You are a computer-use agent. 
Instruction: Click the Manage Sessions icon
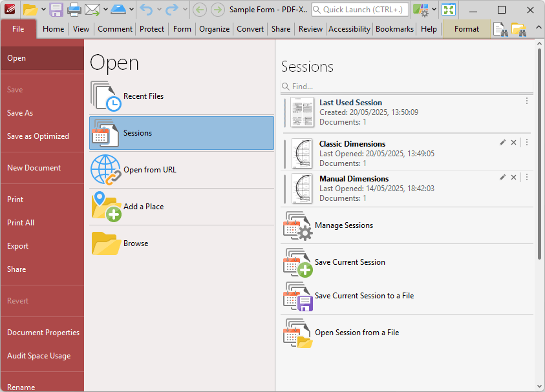[297, 226]
